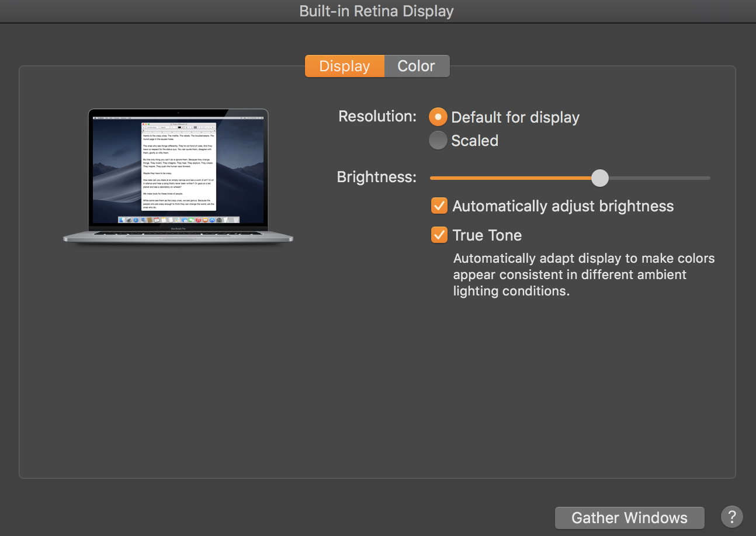Click the "Resolution:" label
The width and height of the screenshot is (756, 536).
point(377,116)
